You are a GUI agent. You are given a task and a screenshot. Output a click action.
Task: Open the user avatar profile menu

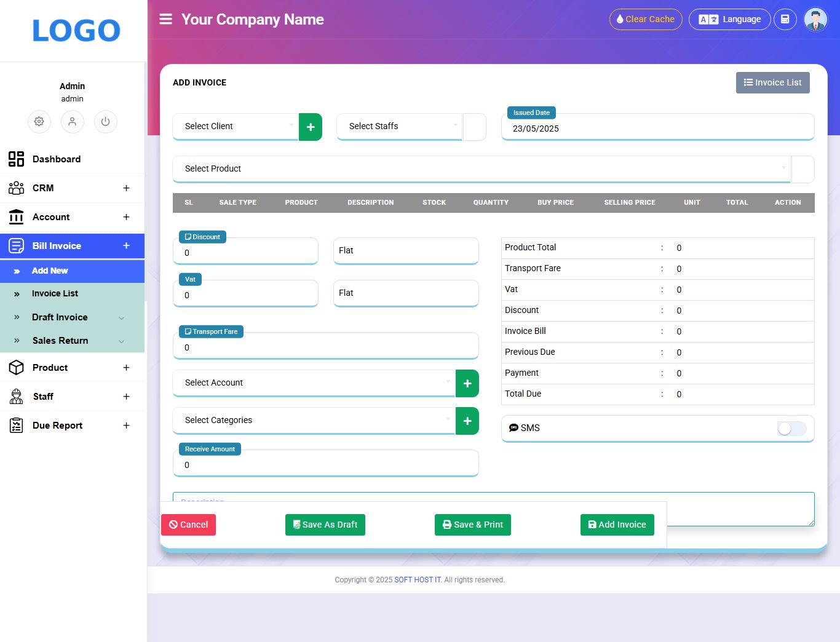[815, 19]
